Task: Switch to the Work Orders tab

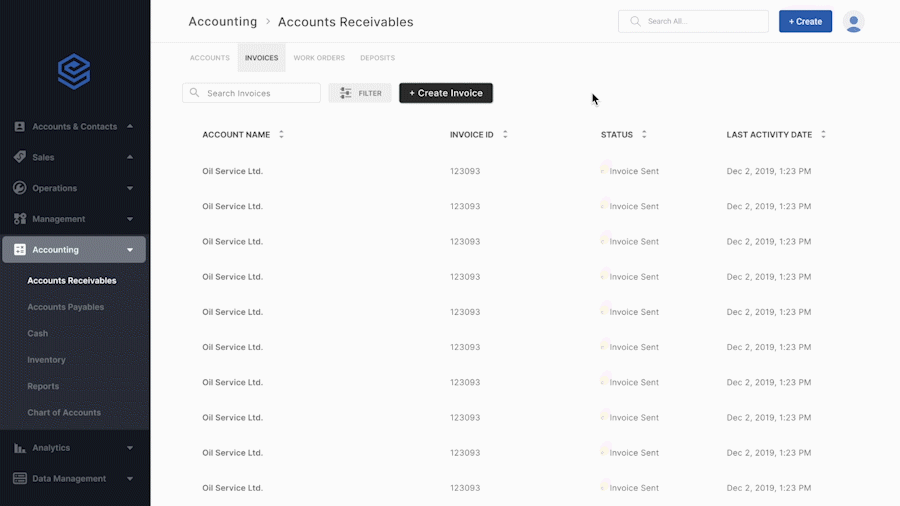Action: 319,58
